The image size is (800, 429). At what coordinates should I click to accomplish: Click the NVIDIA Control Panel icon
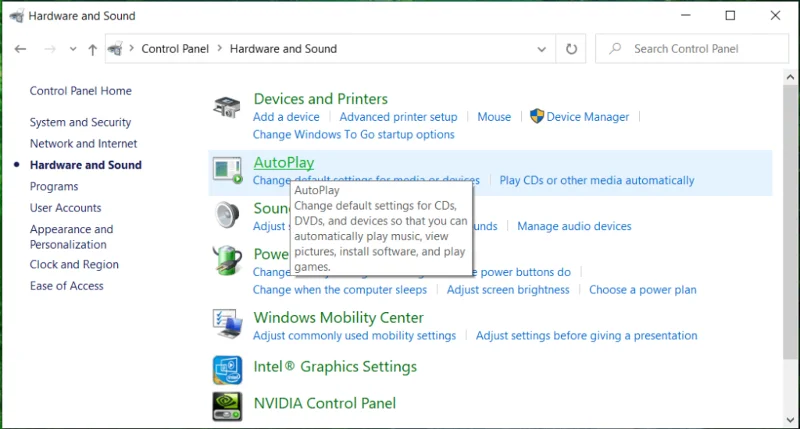click(228, 407)
